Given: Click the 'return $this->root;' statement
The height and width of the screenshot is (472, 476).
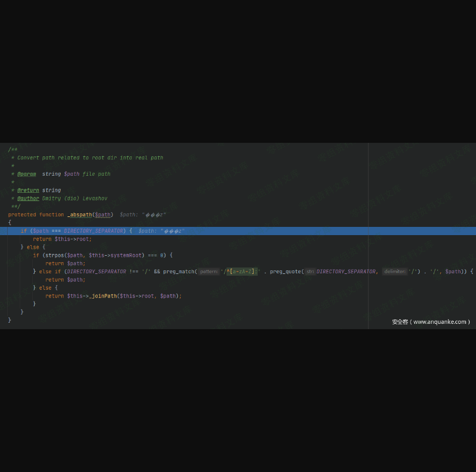Looking at the screenshot, I should 62,239.
